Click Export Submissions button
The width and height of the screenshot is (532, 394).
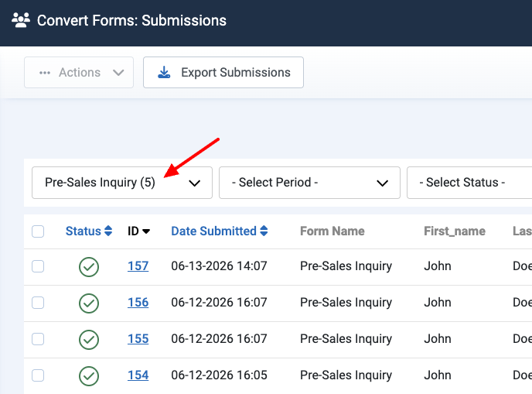click(223, 72)
